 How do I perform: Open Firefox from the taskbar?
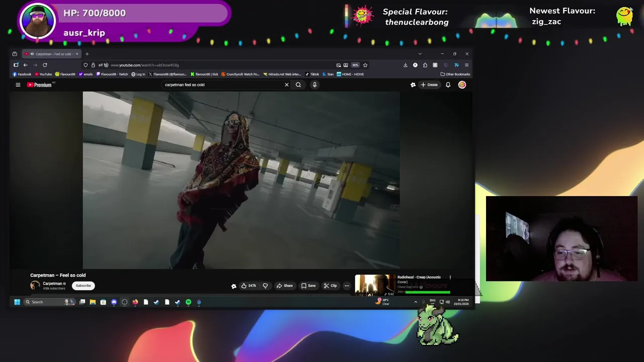(135, 302)
